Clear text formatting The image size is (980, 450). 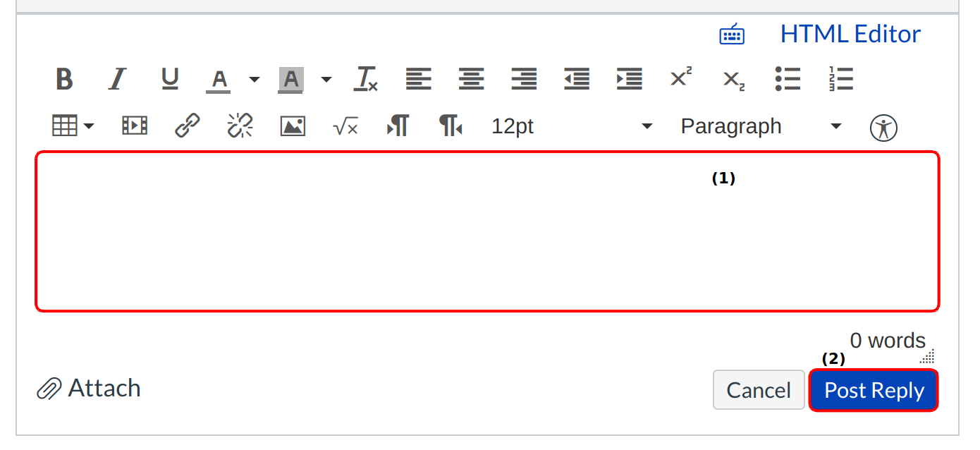coord(366,79)
